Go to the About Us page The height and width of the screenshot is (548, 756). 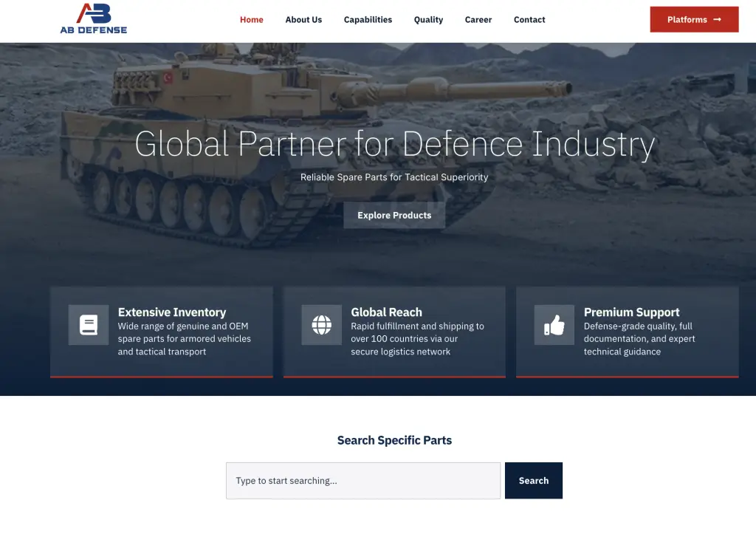303,20
